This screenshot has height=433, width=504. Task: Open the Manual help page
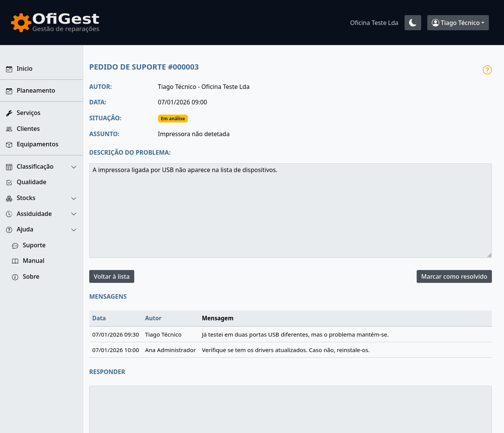(33, 261)
